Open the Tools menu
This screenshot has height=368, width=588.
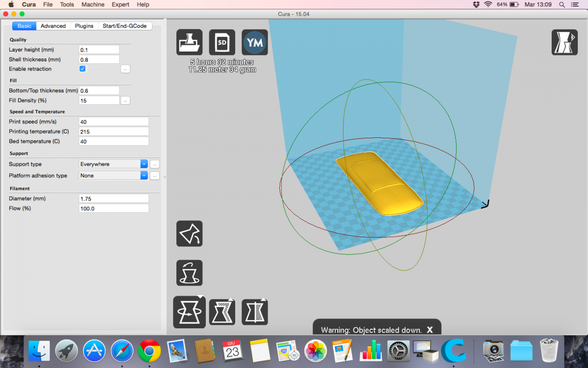click(x=67, y=4)
